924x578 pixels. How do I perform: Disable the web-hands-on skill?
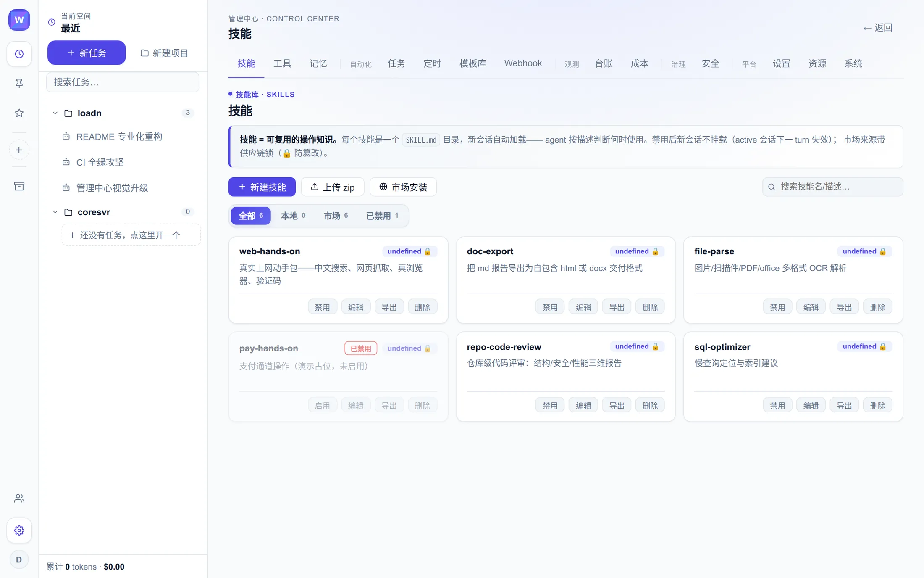[322, 307]
